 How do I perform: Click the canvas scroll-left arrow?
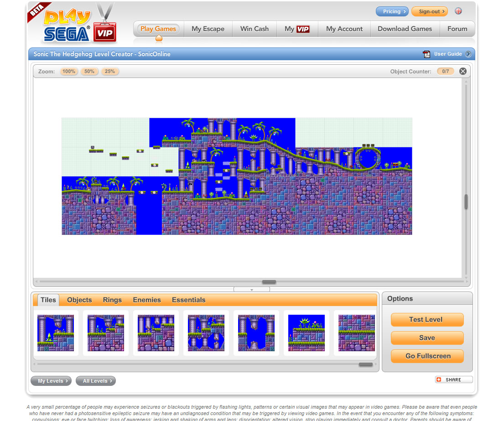point(36,282)
